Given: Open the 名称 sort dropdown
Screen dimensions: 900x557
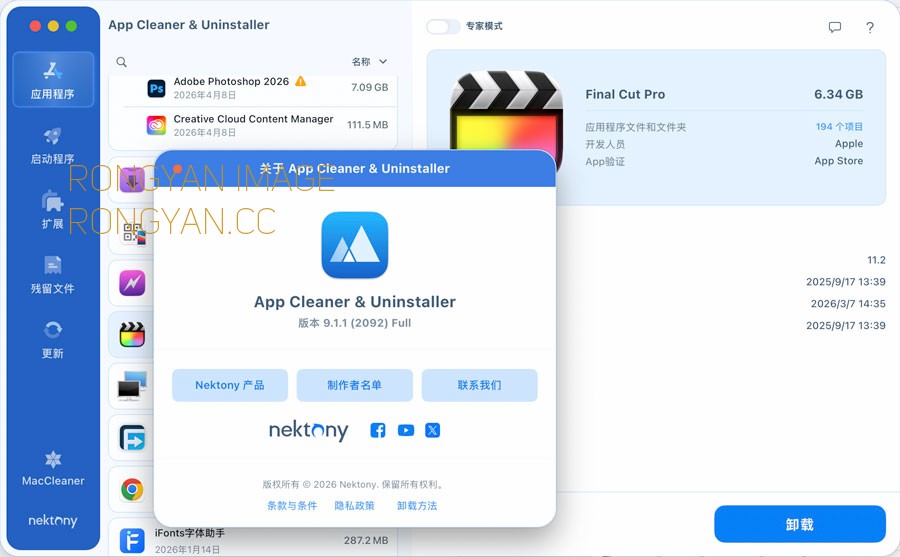Looking at the screenshot, I should [x=369, y=61].
